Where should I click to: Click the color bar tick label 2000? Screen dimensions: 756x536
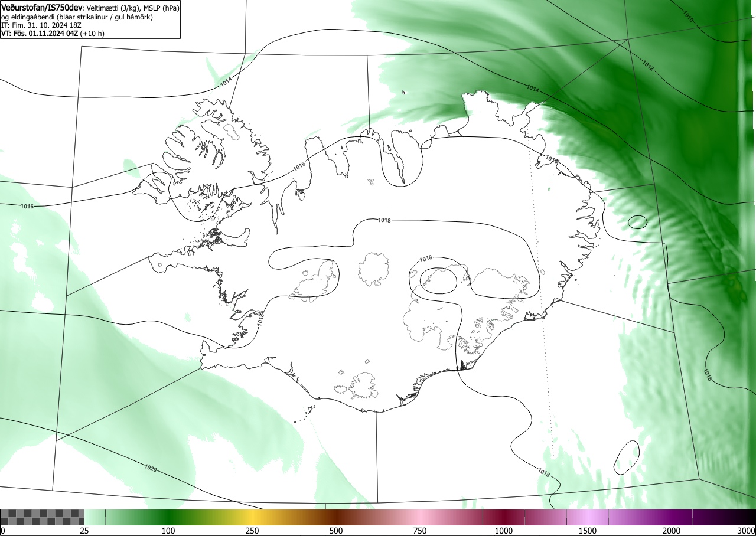point(672,531)
